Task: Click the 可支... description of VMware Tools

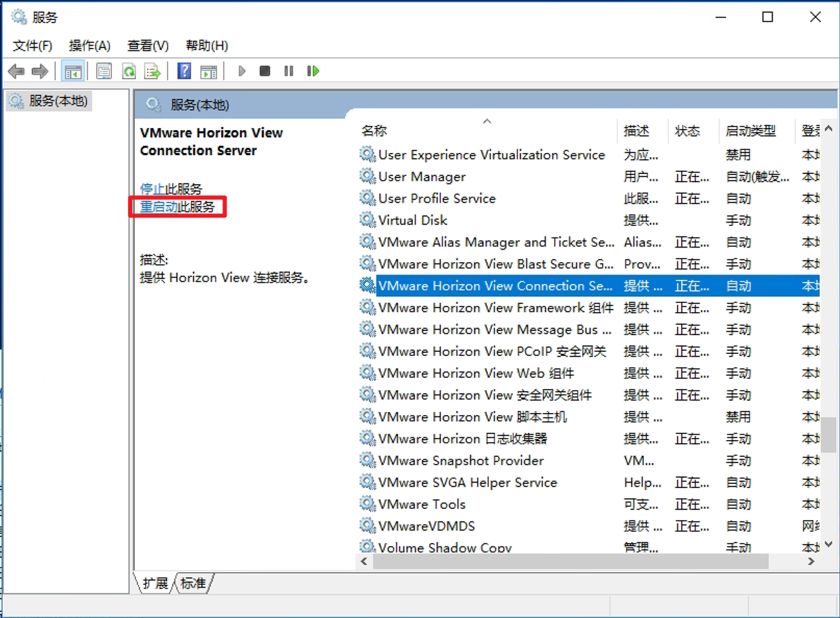Action: click(x=642, y=504)
